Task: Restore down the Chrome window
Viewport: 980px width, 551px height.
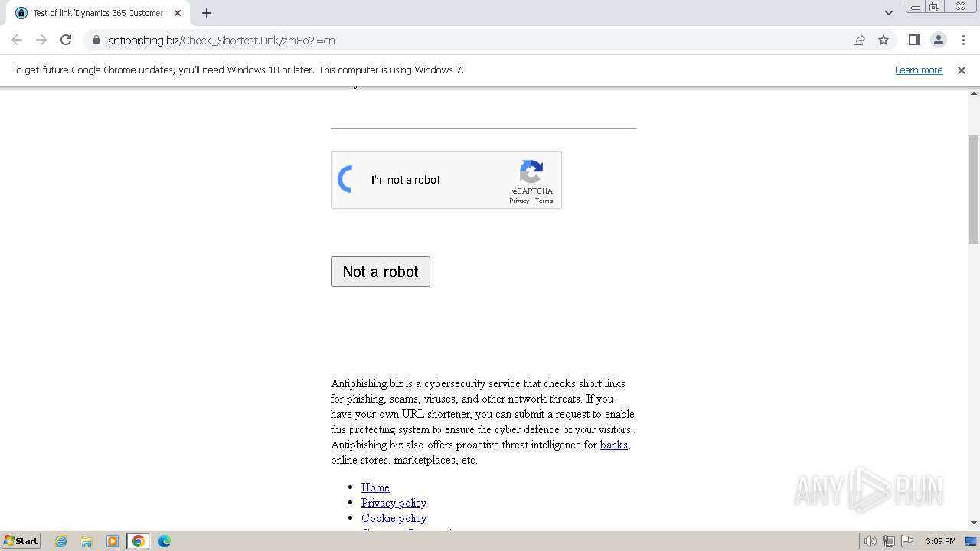Action: (935, 7)
